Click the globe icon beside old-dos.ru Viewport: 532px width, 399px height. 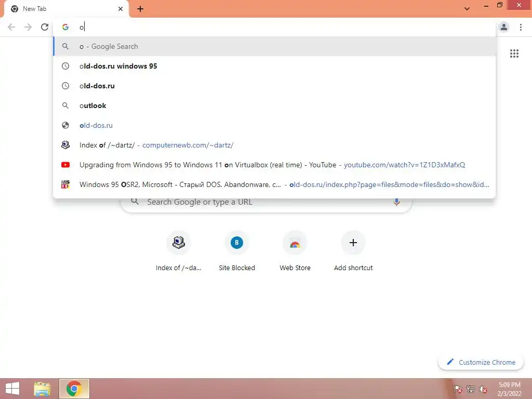pyautogui.click(x=65, y=125)
